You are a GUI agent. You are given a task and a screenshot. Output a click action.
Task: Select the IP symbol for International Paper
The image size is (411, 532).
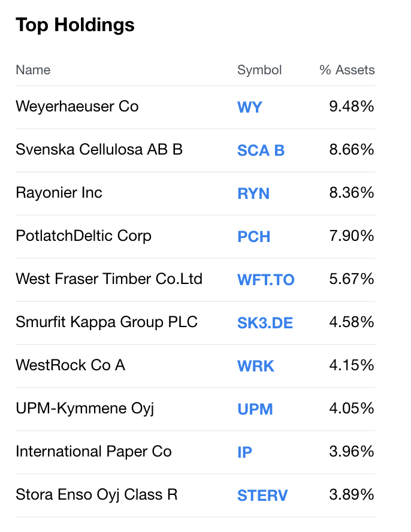pyautogui.click(x=245, y=452)
